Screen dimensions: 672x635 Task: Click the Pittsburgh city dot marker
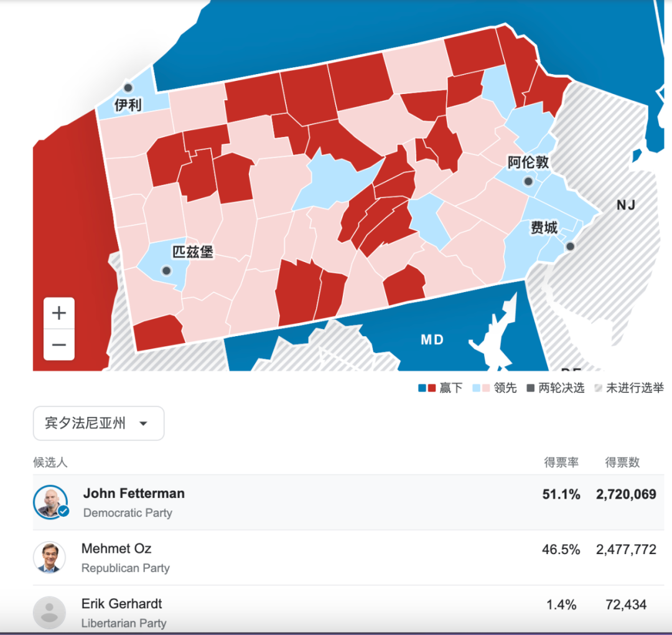[x=167, y=271]
